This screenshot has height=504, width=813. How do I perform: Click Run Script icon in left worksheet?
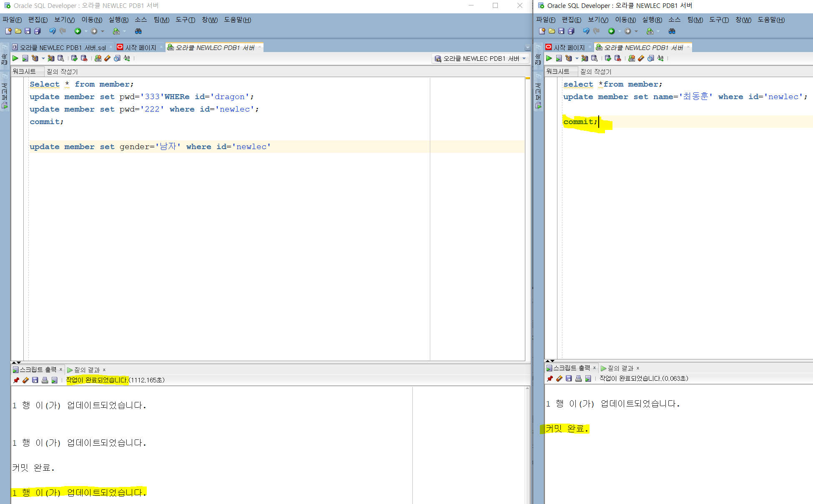click(x=25, y=58)
